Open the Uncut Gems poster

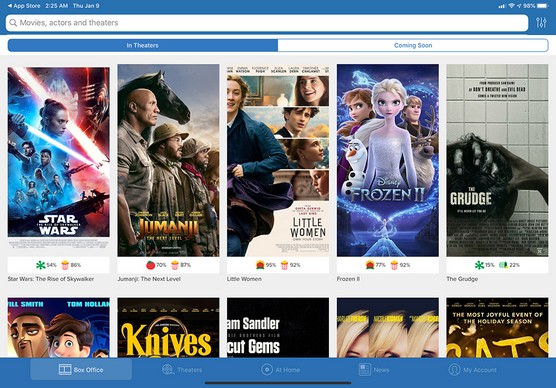(x=278, y=327)
